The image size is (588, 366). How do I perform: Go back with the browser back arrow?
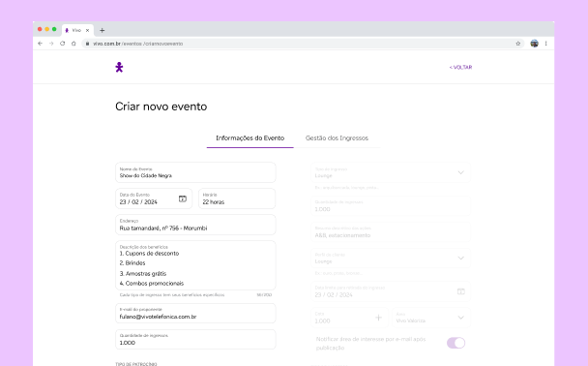[x=40, y=44]
